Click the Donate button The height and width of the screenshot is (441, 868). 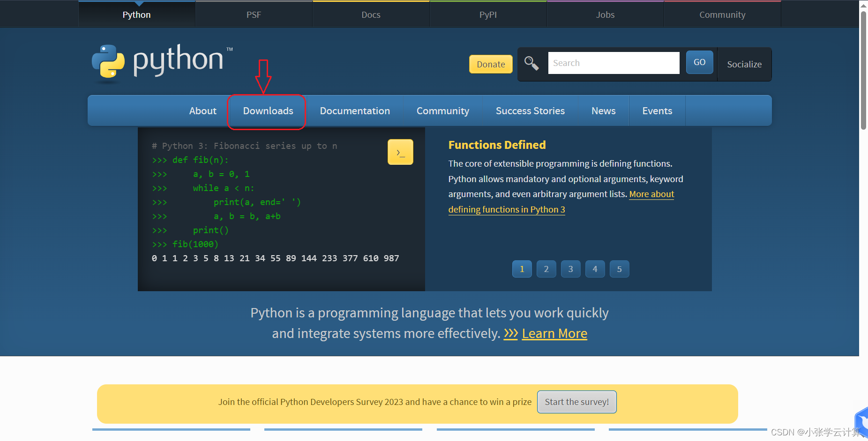pos(490,64)
